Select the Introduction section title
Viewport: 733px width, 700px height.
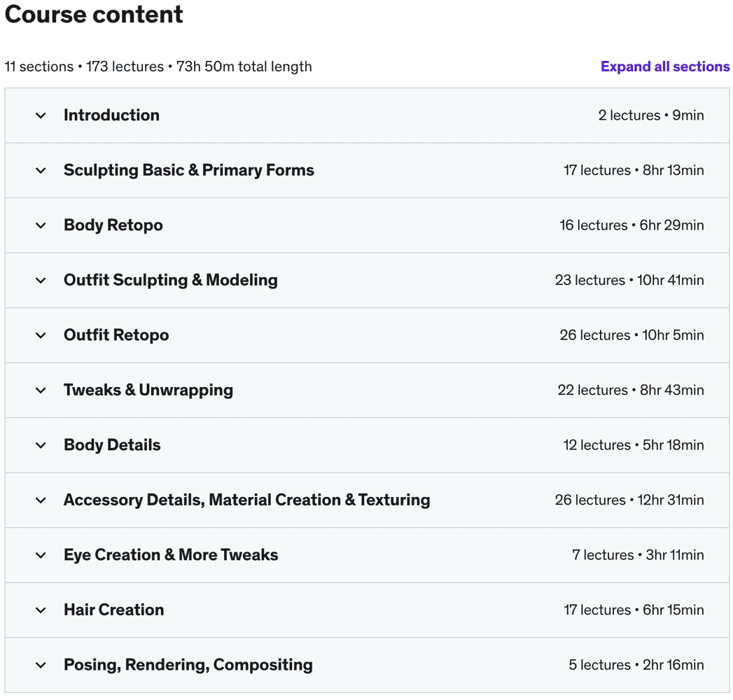(x=111, y=115)
